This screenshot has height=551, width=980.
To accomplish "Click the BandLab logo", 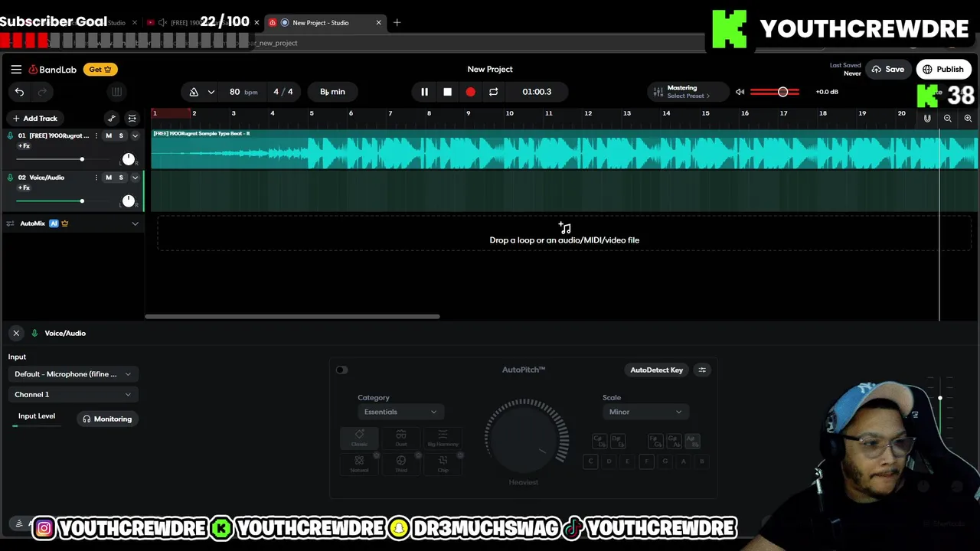I will pyautogui.click(x=53, y=70).
